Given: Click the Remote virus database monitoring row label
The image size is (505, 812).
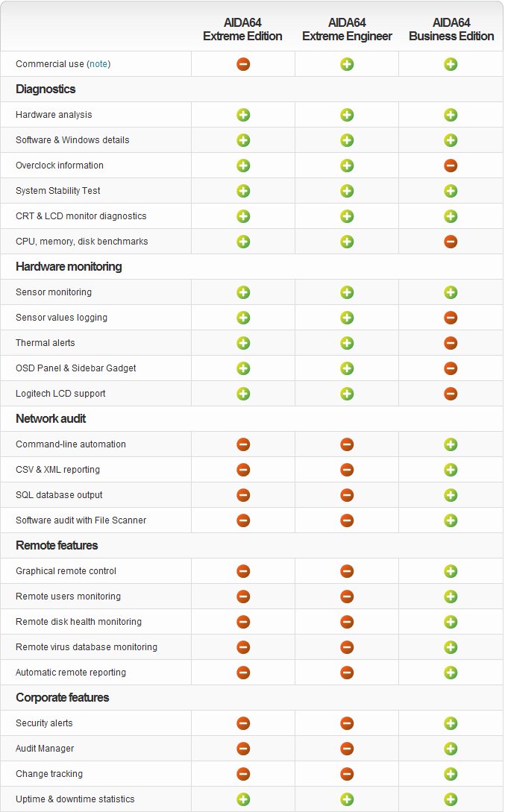Looking at the screenshot, I should (87, 647).
